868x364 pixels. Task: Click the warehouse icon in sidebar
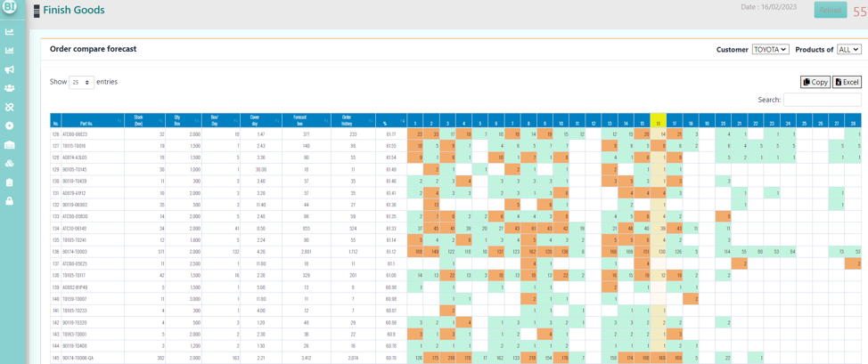(x=10, y=145)
